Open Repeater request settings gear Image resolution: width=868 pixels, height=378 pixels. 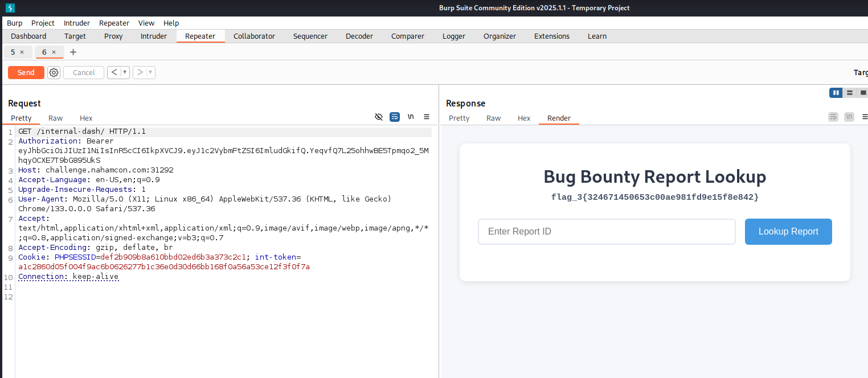point(54,72)
